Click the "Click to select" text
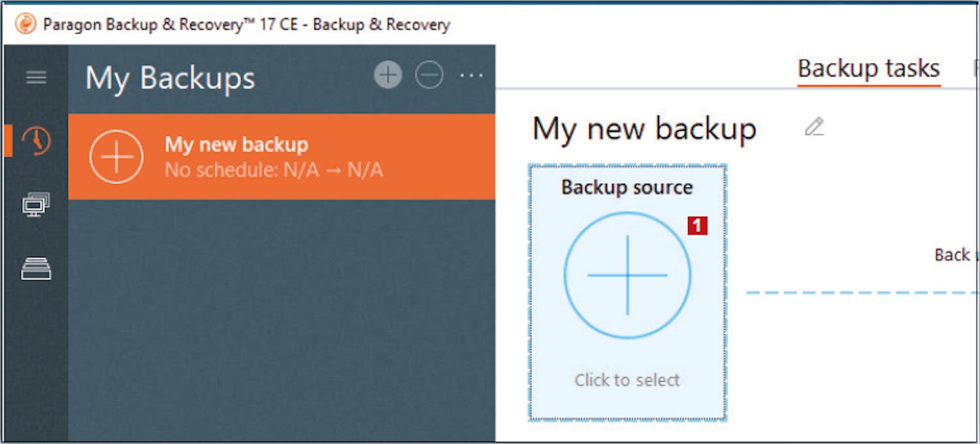The width and height of the screenshot is (980, 444). pos(627,380)
